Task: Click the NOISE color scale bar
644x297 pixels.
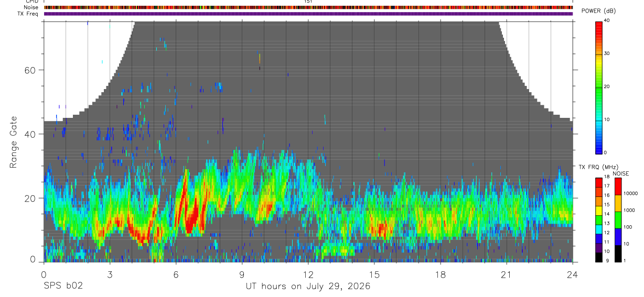Action: 618,219
